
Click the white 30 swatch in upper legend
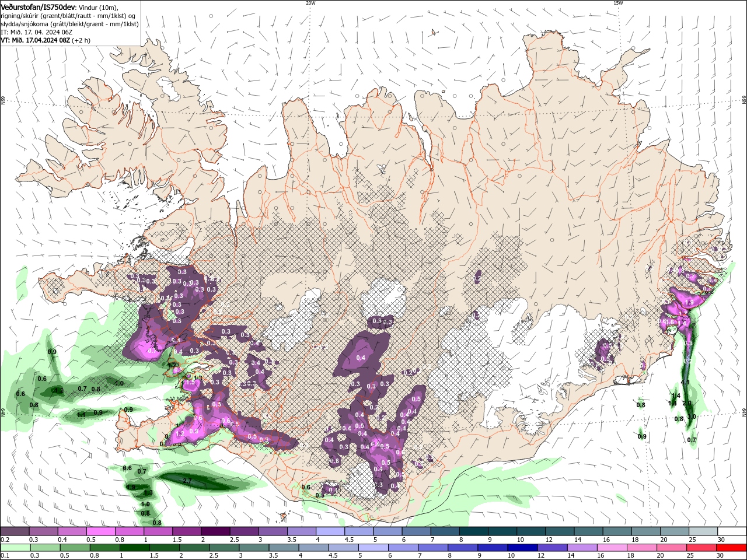[x=732, y=531]
